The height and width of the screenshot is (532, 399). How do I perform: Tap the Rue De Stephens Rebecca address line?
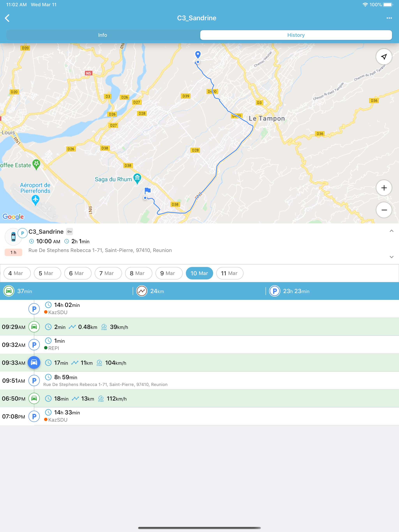coord(100,250)
